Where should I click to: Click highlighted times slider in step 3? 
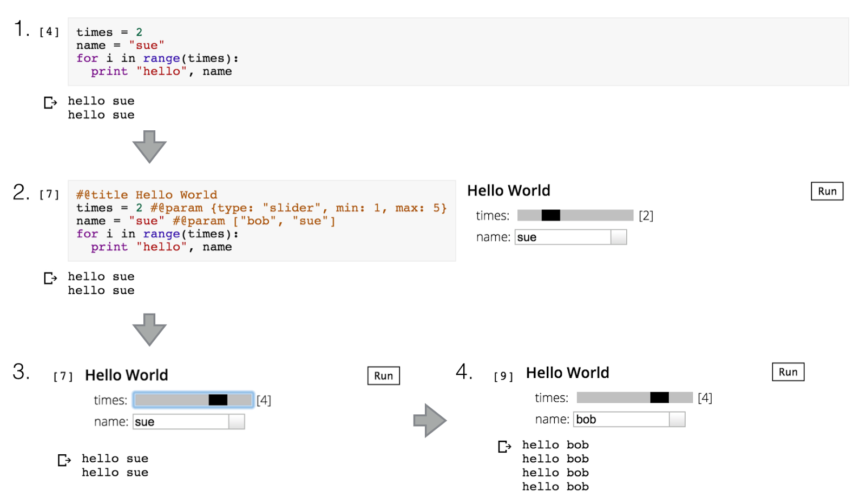tap(193, 400)
